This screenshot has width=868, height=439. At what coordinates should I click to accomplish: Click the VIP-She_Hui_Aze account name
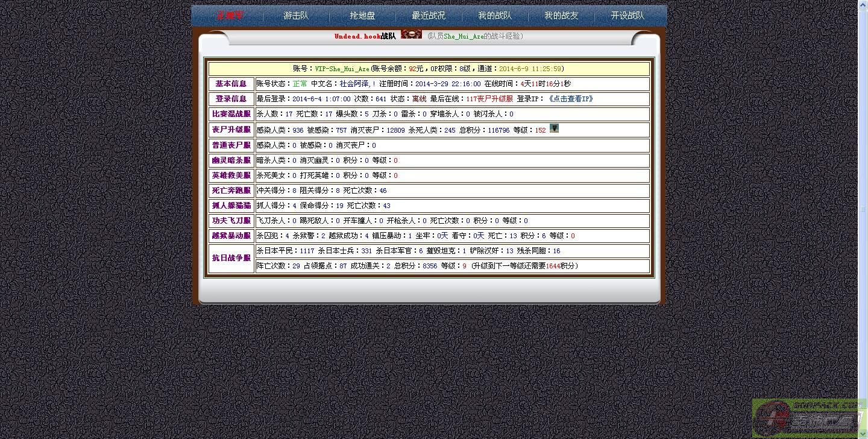[342, 69]
